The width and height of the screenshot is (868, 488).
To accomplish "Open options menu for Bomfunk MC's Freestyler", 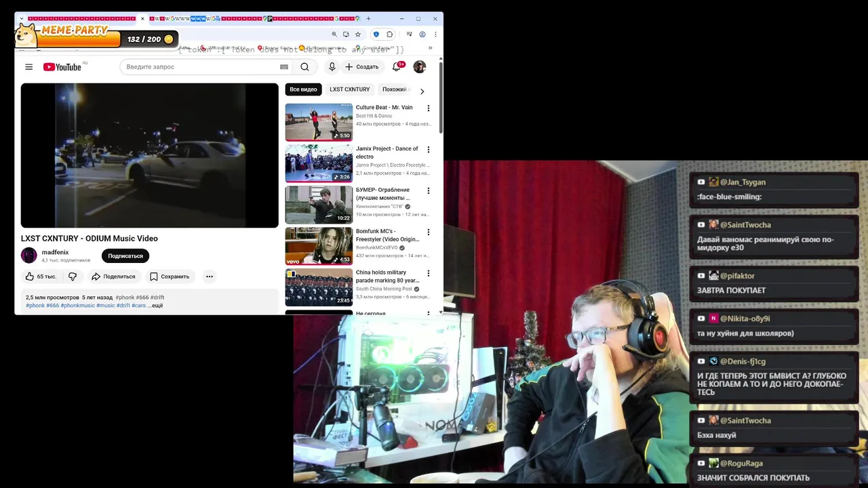I will (x=428, y=232).
